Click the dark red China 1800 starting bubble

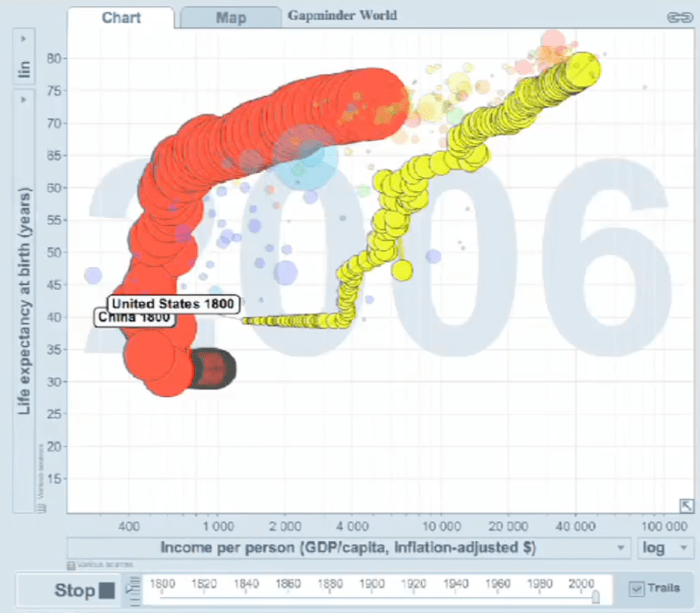point(213,369)
